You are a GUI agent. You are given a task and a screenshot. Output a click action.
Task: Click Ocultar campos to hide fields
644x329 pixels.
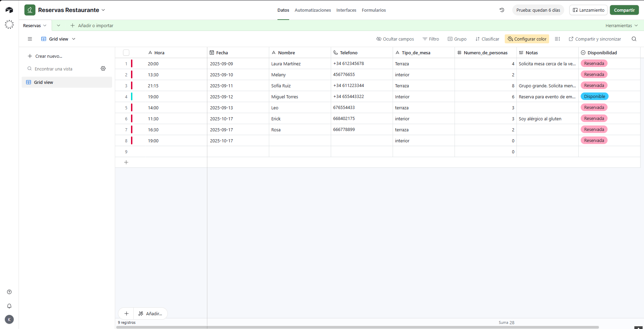(395, 39)
